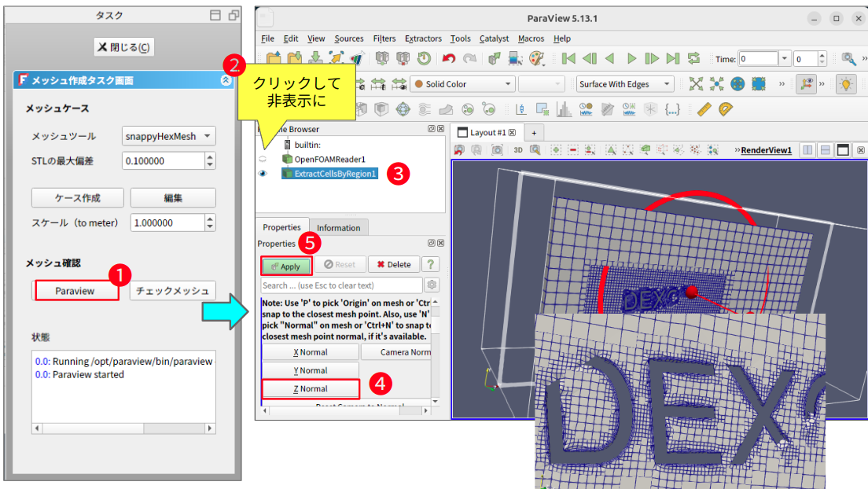Screen dimensions: 868x489
Task: Select the Layout #1 tab
Action: tap(488, 132)
